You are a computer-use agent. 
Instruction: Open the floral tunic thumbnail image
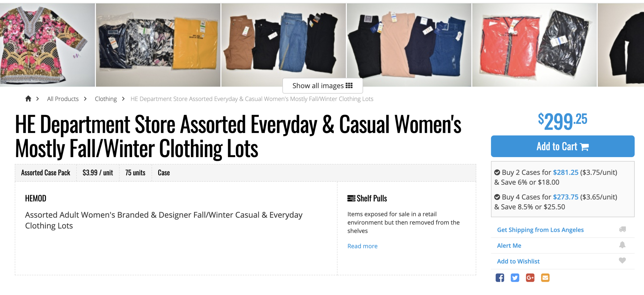[x=47, y=45]
